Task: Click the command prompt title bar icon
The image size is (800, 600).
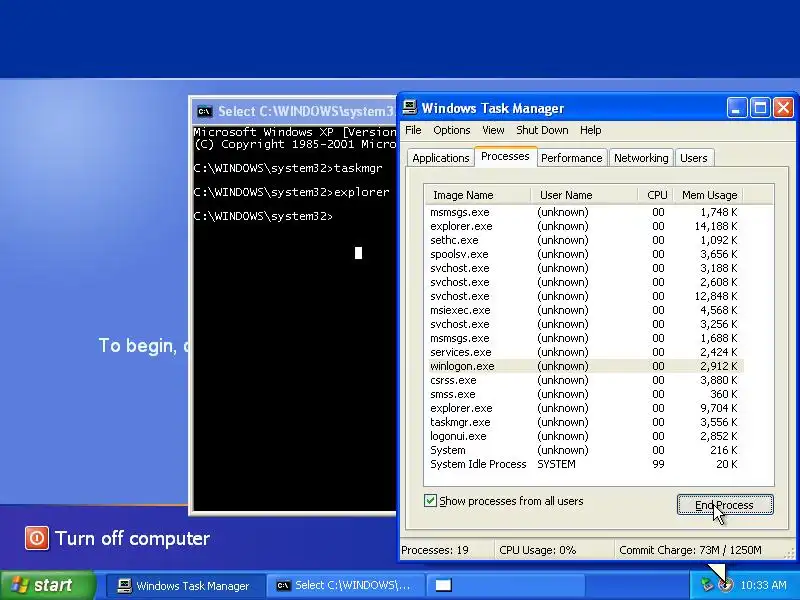Action: pos(205,111)
